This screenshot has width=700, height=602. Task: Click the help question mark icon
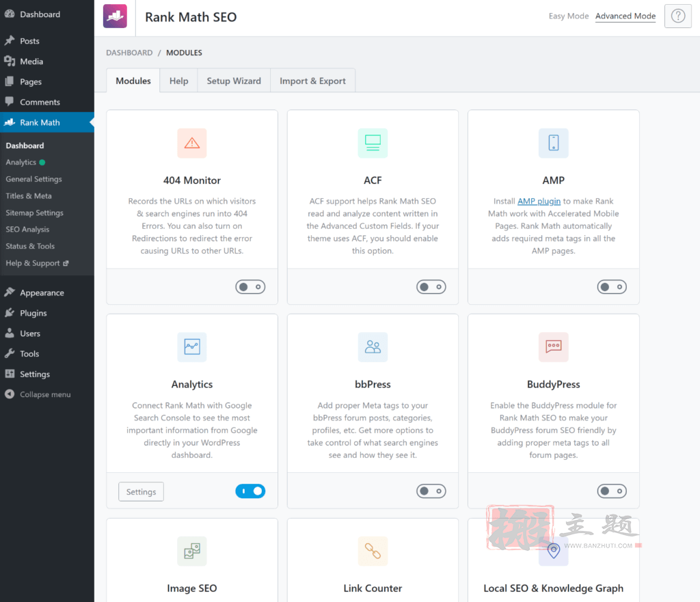677,16
